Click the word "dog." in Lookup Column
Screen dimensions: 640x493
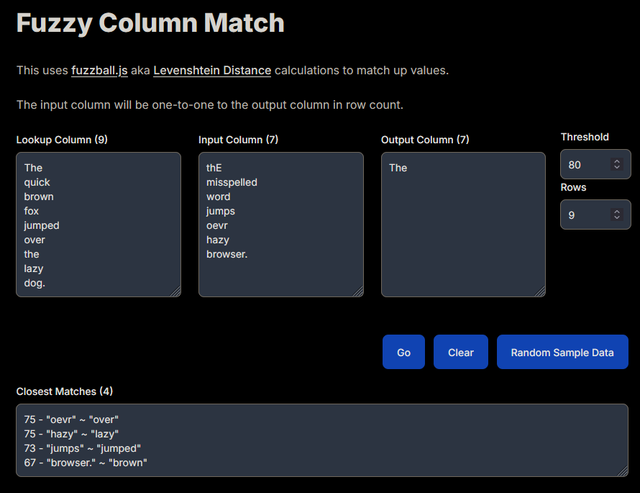pos(35,283)
